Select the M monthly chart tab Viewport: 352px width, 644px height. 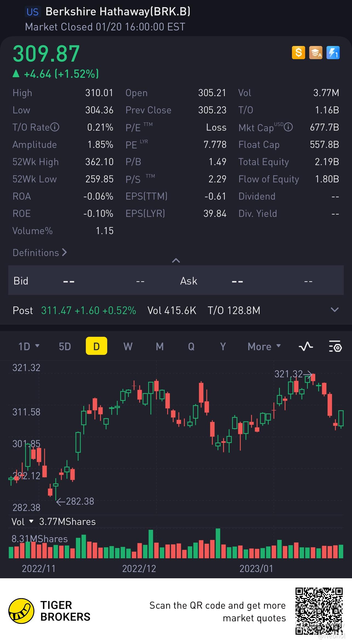160,346
